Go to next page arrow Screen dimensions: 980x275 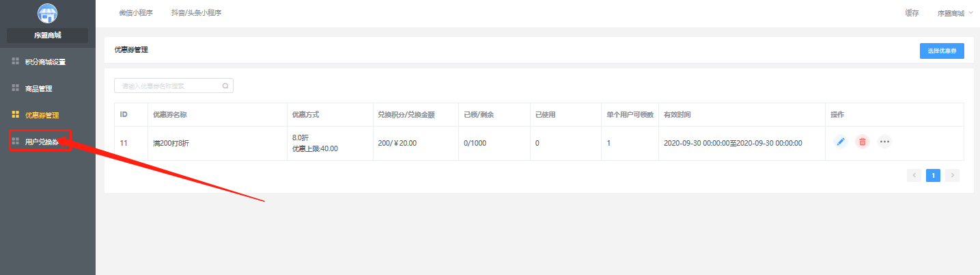point(953,175)
